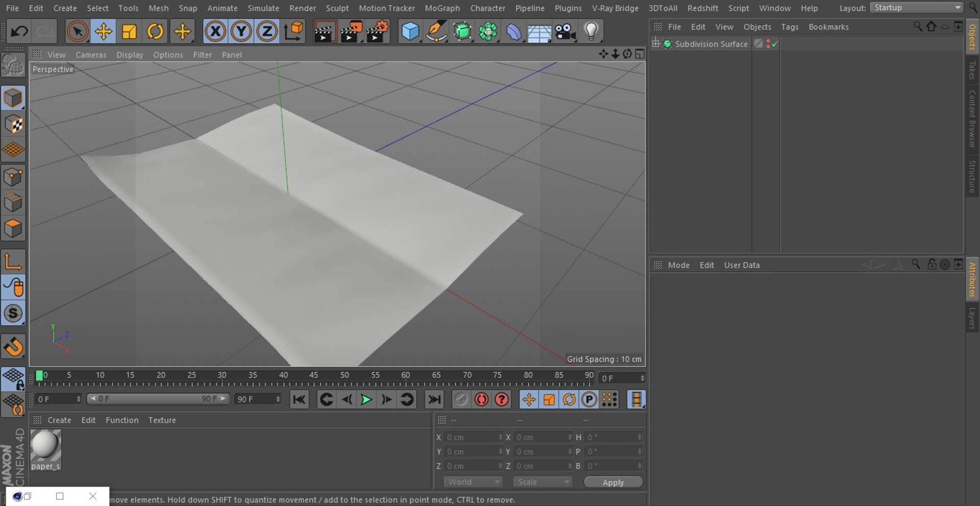This screenshot has height=506, width=980.
Task: Add a Camera object
Action: (566, 32)
